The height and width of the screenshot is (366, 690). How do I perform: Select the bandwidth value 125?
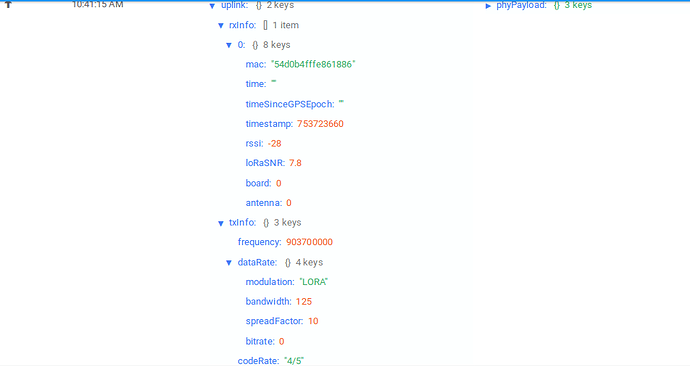(x=304, y=301)
